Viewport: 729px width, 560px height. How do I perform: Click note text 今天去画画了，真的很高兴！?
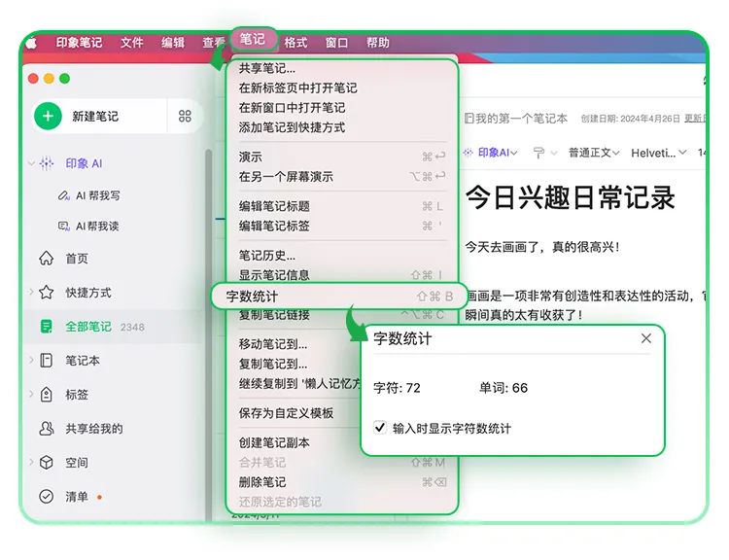[x=542, y=247]
